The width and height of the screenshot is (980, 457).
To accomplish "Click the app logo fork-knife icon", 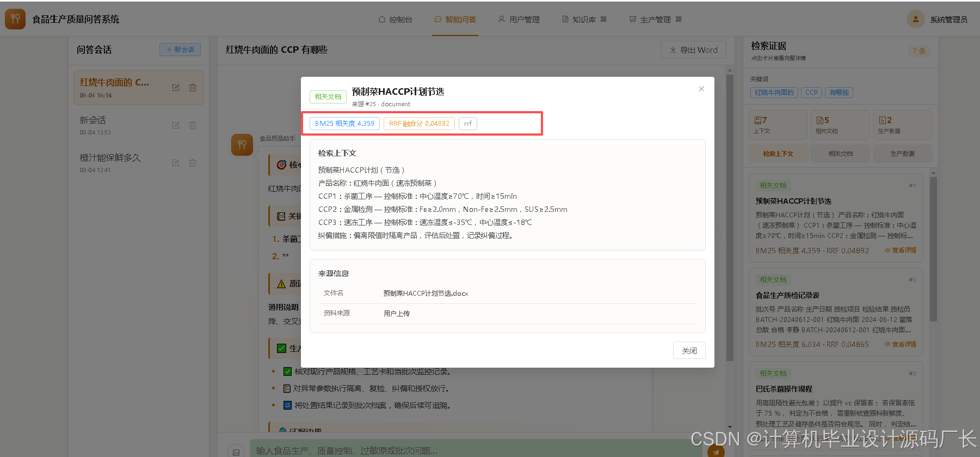I will click(x=15, y=19).
